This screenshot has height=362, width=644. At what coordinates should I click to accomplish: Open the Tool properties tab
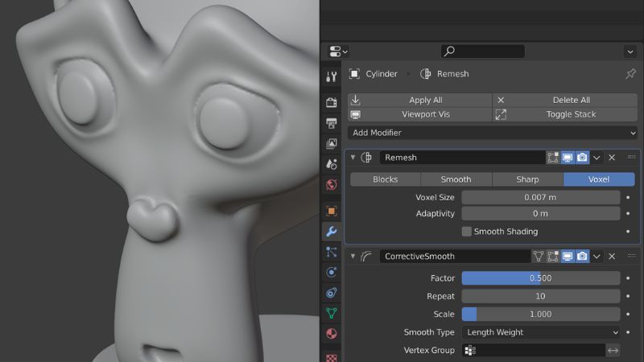(332, 76)
